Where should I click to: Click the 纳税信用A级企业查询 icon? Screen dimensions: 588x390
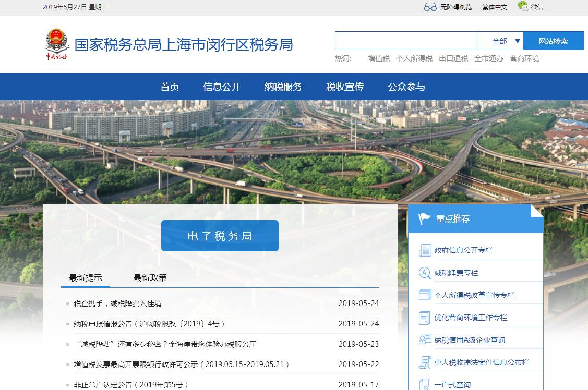coord(425,339)
